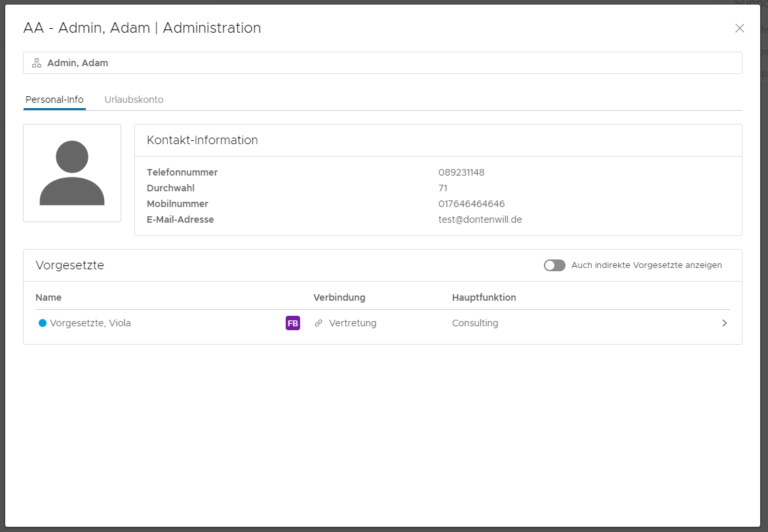Click the Hauptfunktion column header
768x532 pixels.
tap(484, 297)
